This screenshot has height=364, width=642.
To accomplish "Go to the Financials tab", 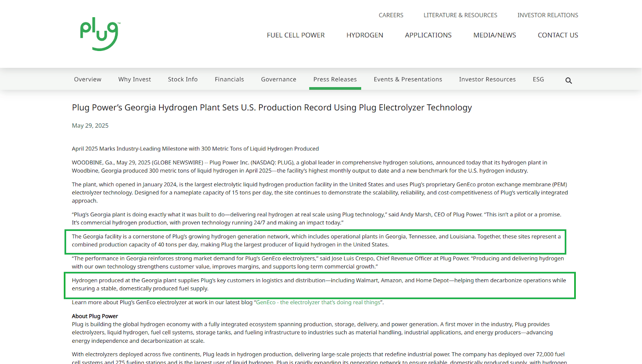I will point(229,79).
